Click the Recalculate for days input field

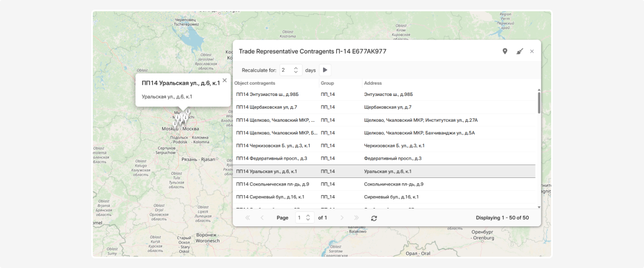point(287,70)
